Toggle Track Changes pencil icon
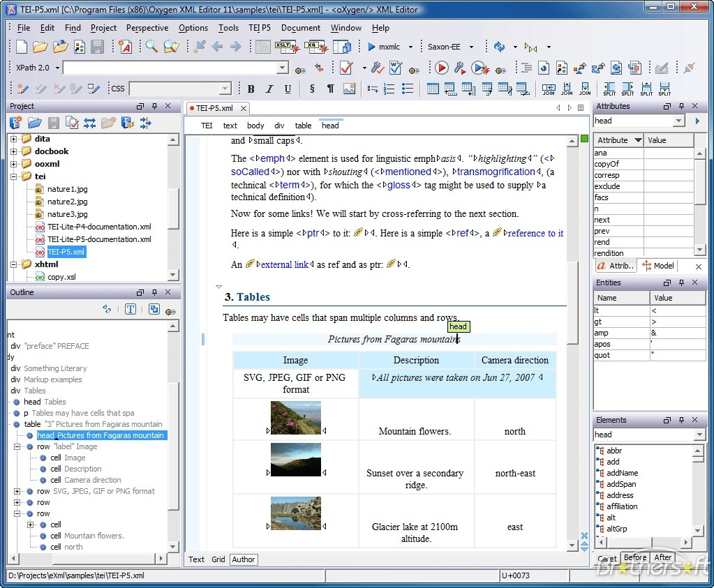Viewport: 714px width, 588px height. click(23, 89)
